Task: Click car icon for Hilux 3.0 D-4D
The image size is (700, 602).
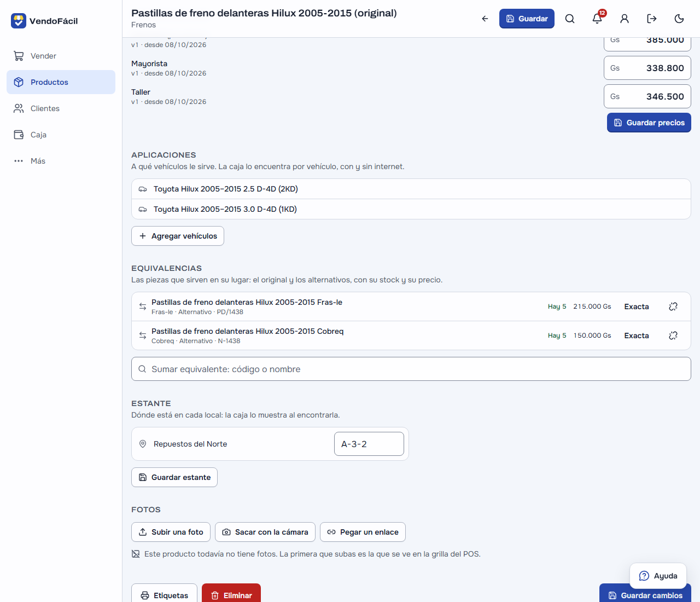Action: pyautogui.click(x=143, y=210)
